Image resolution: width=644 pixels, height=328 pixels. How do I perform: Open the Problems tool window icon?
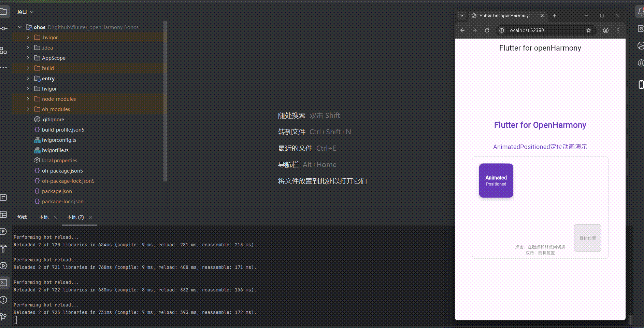tap(3, 300)
